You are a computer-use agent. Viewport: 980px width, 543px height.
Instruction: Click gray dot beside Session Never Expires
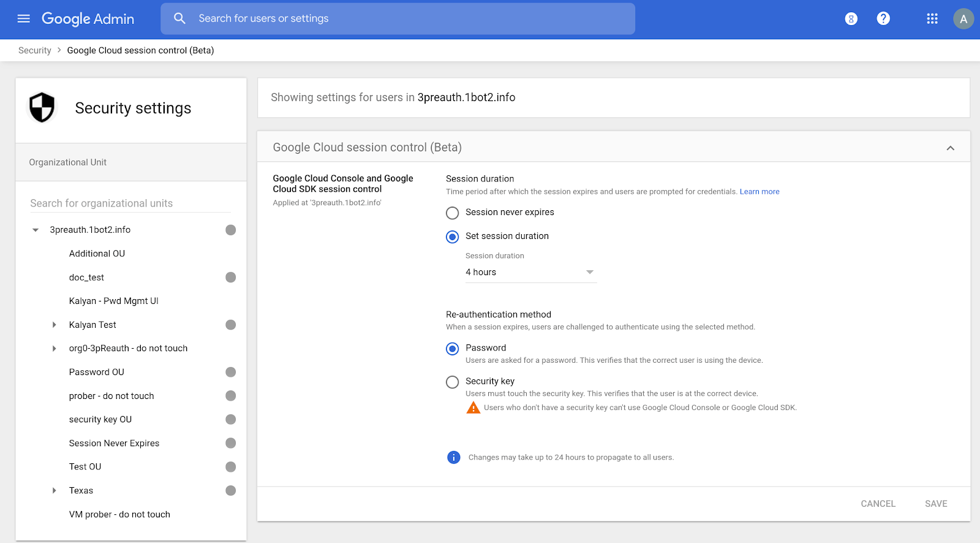tap(231, 443)
